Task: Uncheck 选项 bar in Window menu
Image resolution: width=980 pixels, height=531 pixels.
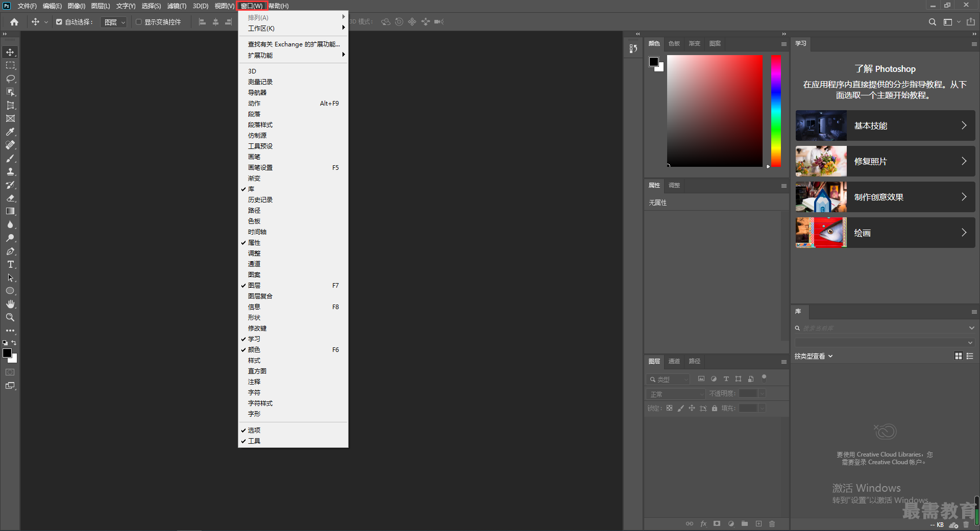Action: 293,431
